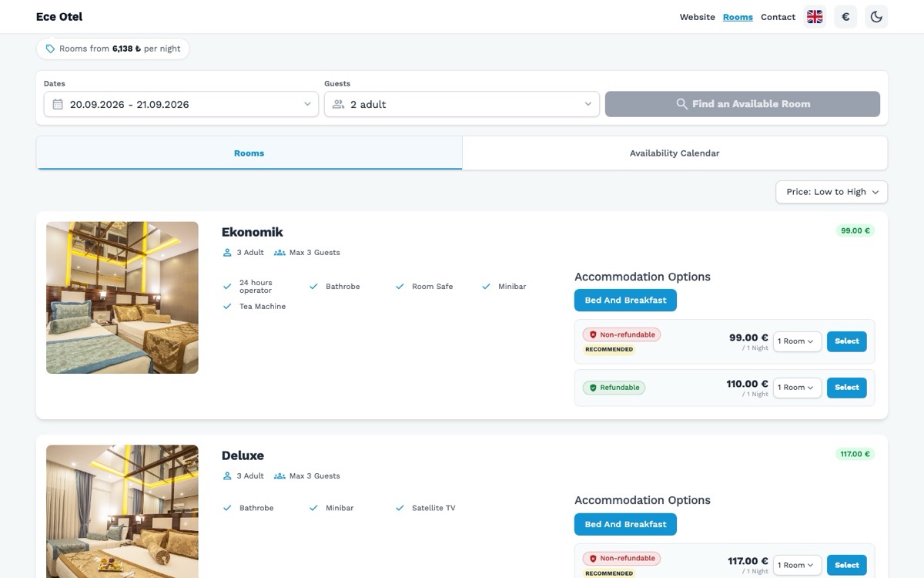Open the 'Price: Low to High' sort dropdown
Viewport: 924px width, 578px height.
tap(832, 192)
